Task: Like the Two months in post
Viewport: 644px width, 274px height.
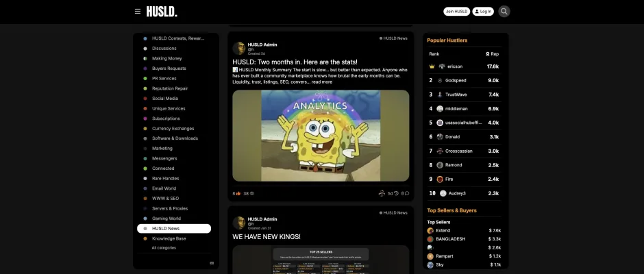Action: (x=238, y=194)
